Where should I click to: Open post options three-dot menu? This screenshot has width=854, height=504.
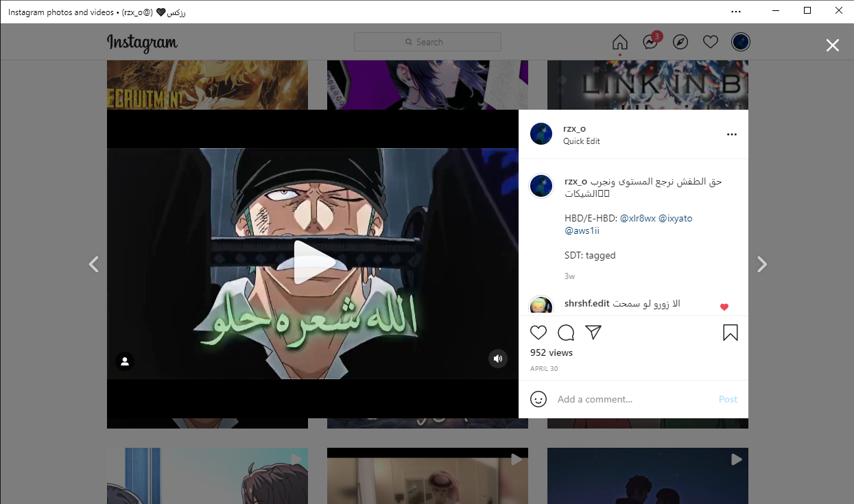pyautogui.click(x=732, y=134)
